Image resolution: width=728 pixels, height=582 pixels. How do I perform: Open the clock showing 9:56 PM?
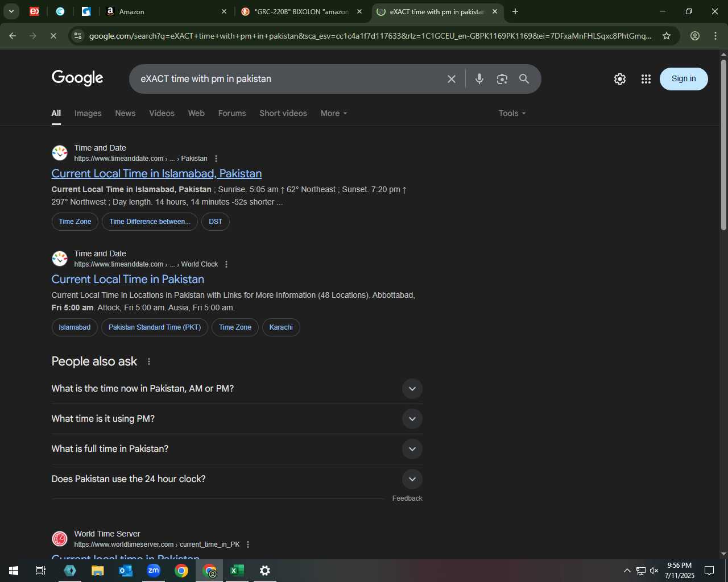click(680, 571)
